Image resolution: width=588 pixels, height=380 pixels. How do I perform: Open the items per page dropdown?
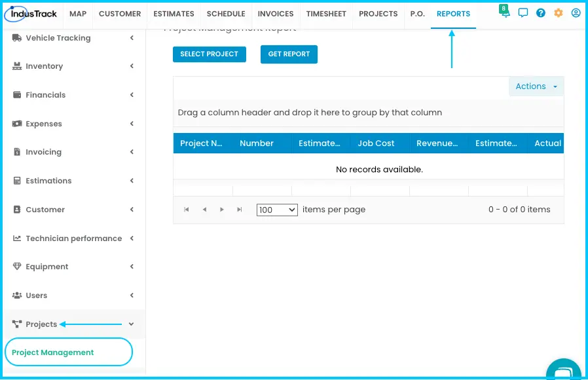click(277, 210)
